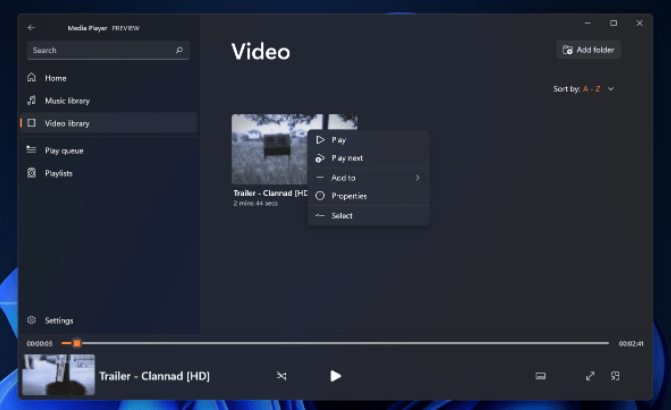Open Settings from the sidebar

click(x=108, y=320)
